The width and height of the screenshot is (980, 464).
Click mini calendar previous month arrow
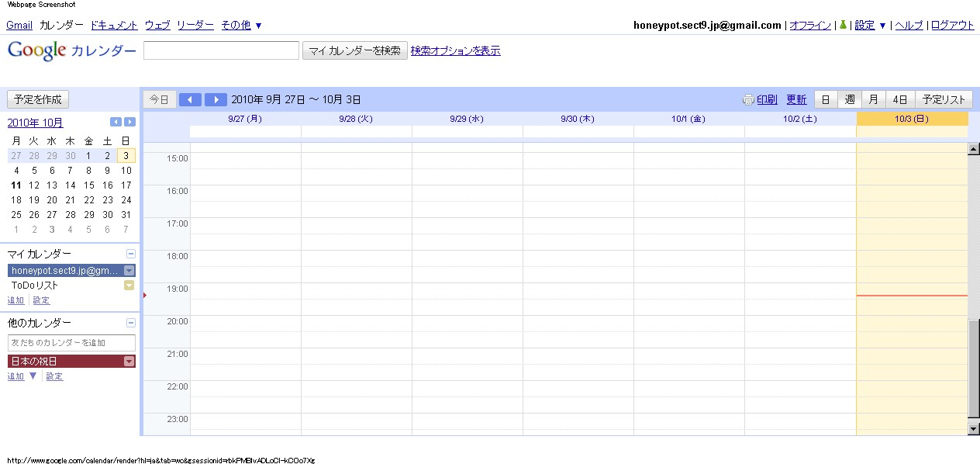[x=116, y=122]
